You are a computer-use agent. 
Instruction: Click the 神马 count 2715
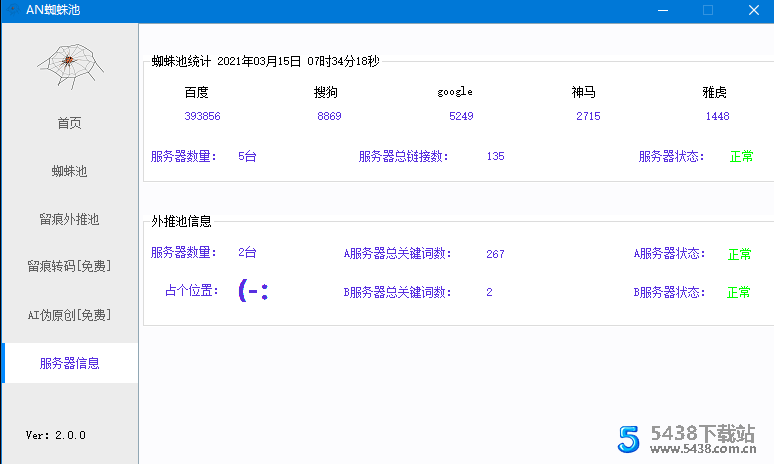pos(588,116)
